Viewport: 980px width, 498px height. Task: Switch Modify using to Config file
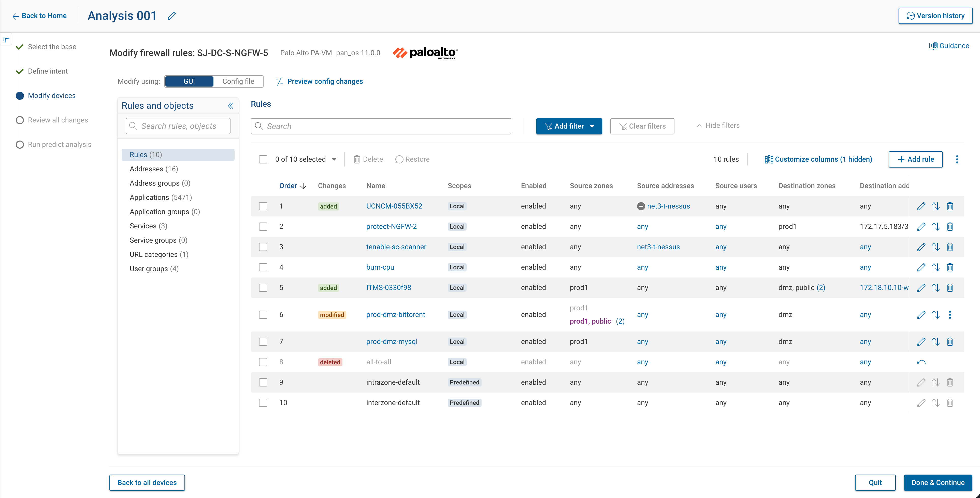[x=238, y=81]
